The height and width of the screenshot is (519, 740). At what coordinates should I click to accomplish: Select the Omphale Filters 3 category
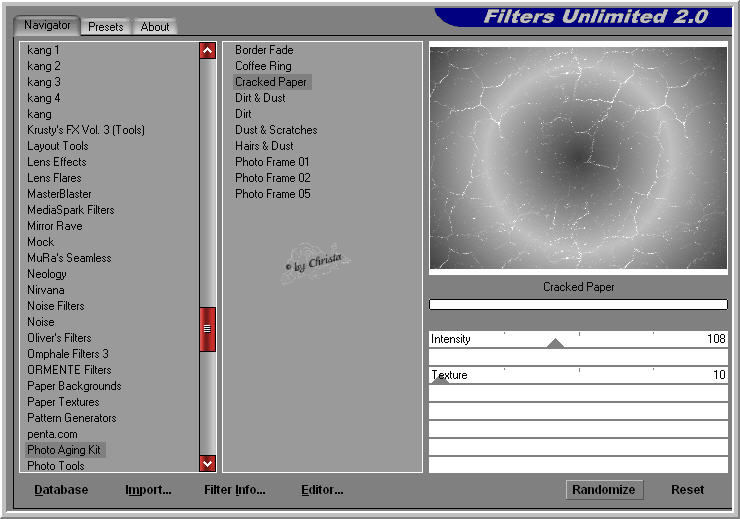pos(68,355)
